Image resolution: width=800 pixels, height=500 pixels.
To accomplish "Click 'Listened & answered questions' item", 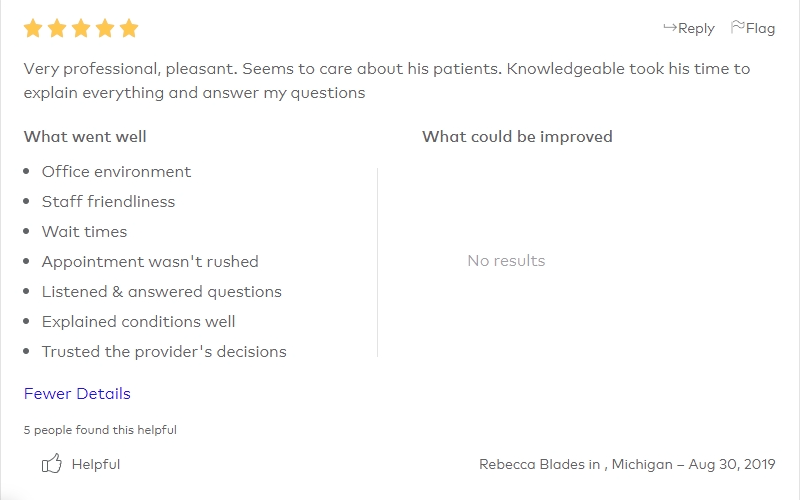I will 162,291.
